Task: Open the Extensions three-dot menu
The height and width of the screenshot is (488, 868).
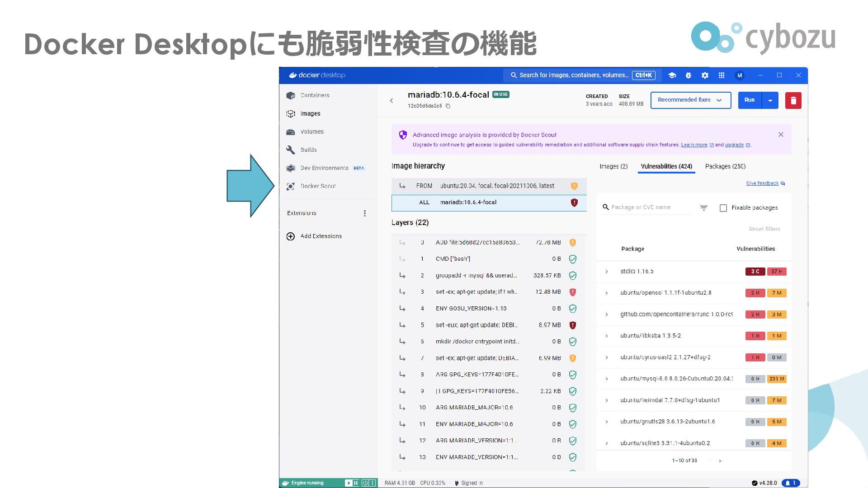Action: [365, 213]
